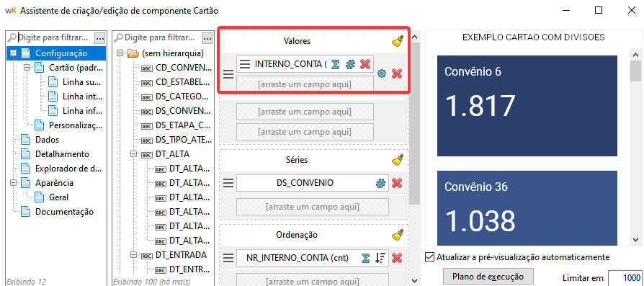The height and width of the screenshot is (286, 644).
Task: Open gear settings of DS_CONVENIO series
Action: [381, 183]
